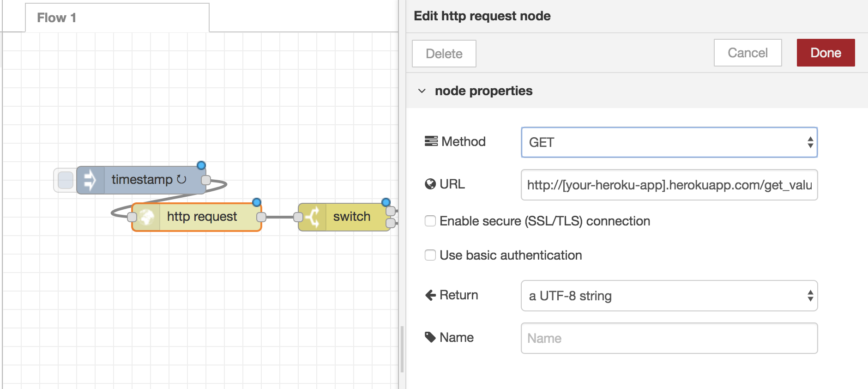Click the workspace vertical scrollbar handle
The width and height of the screenshot is (868, 389).
tap(402, 349)
